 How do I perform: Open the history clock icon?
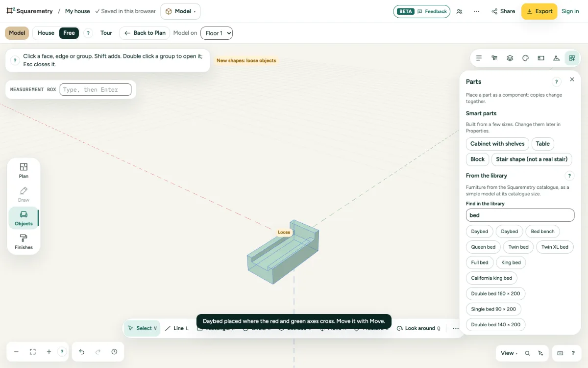(x=114, y=352)
